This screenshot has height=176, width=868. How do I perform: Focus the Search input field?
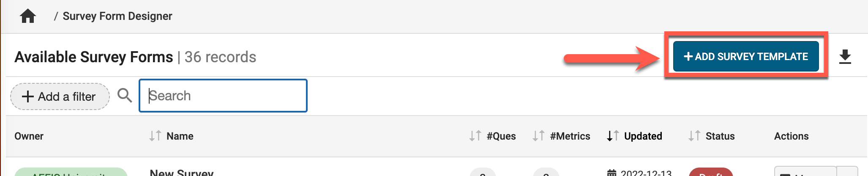coord(223,96)
